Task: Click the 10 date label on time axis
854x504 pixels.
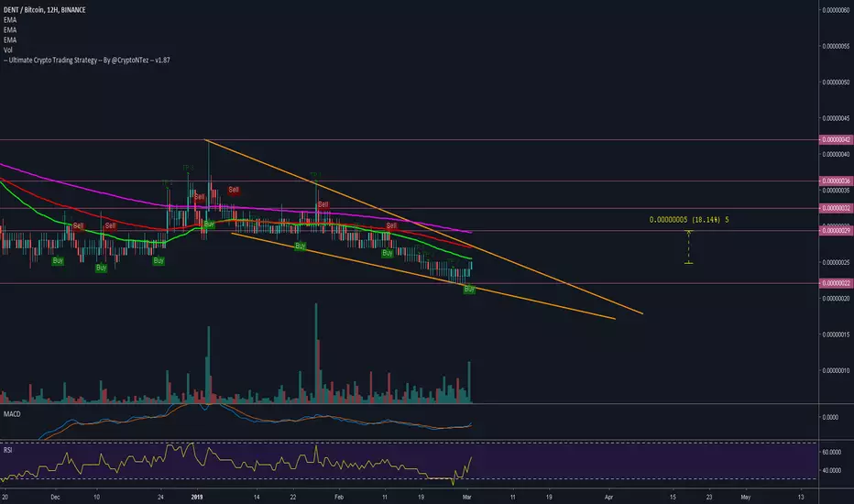Action: coord(96,497)
